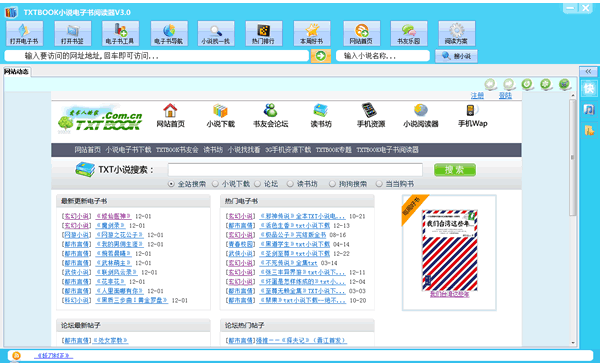Open 书友乐园 chat bubble button
The height and width of the screenshot is (363, 600).
409,34
